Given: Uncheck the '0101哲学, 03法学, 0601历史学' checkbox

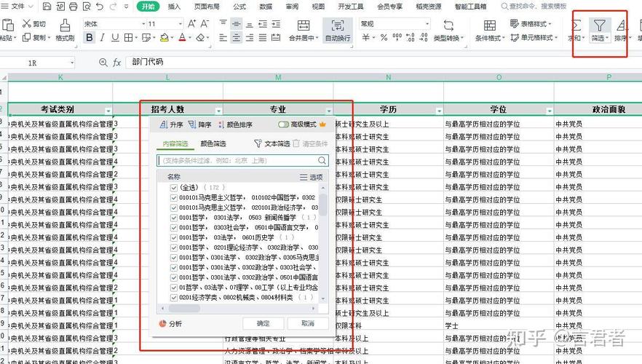Looking at the screenshot, I should coord(173,237).
